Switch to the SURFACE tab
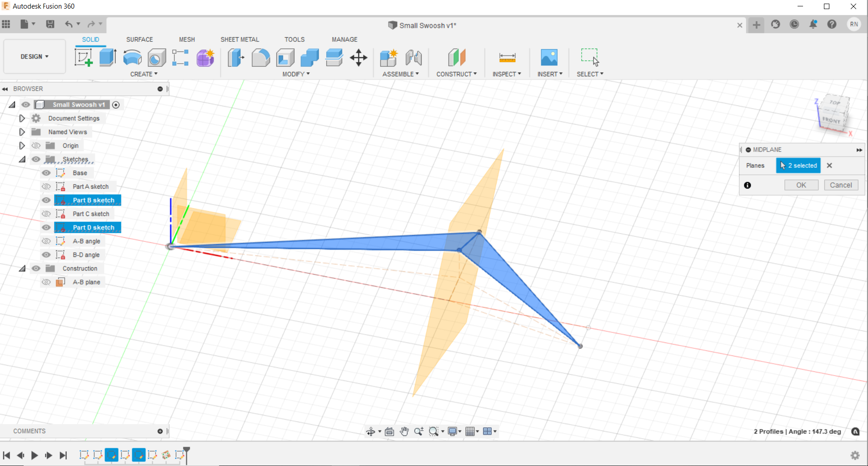 point(140,40)
